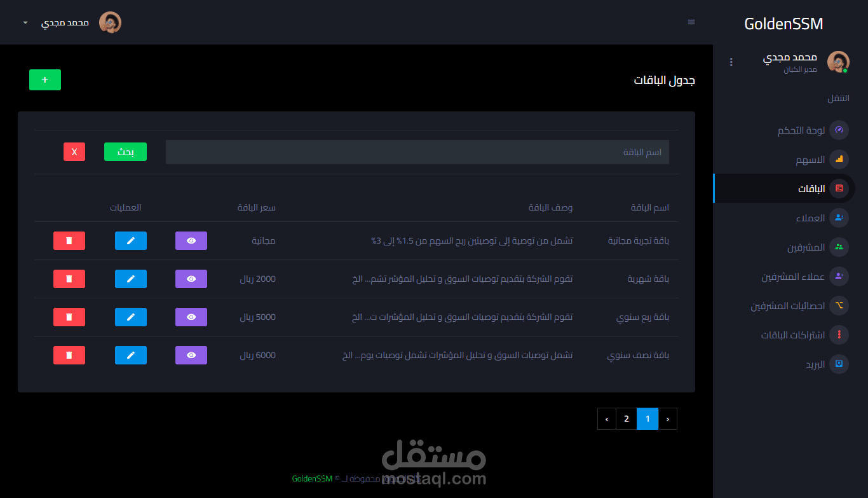868x498 pixels.
Task: Add a new package with green plus button
Action: tap(45, 80)
